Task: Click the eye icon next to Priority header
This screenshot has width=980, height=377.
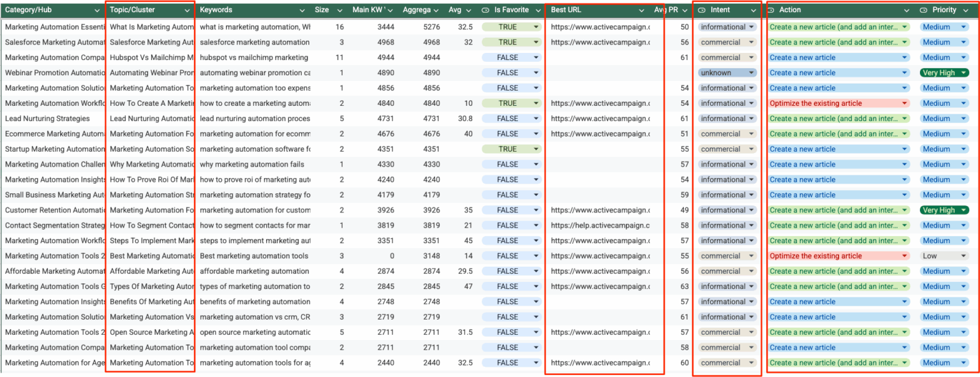Action: coord(924,10)
